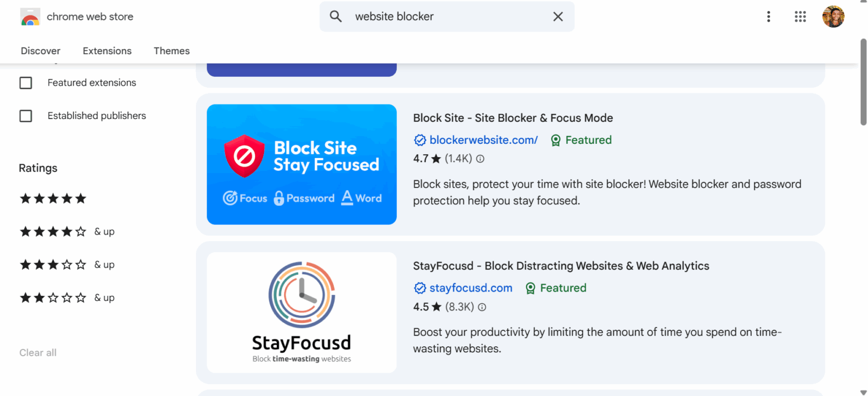Open the more options three-dot menu
Image resolution: width=868 pixels, height=396 pixels.
pos(769,17)
